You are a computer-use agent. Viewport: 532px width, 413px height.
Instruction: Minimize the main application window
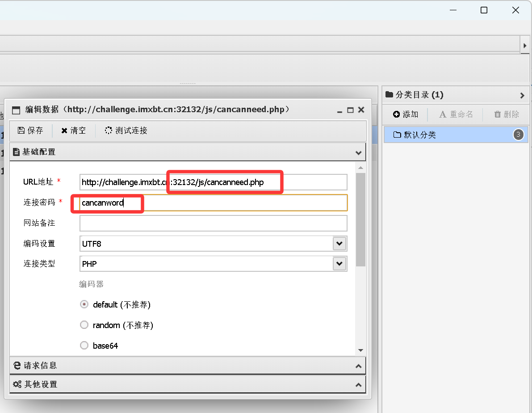453,10
